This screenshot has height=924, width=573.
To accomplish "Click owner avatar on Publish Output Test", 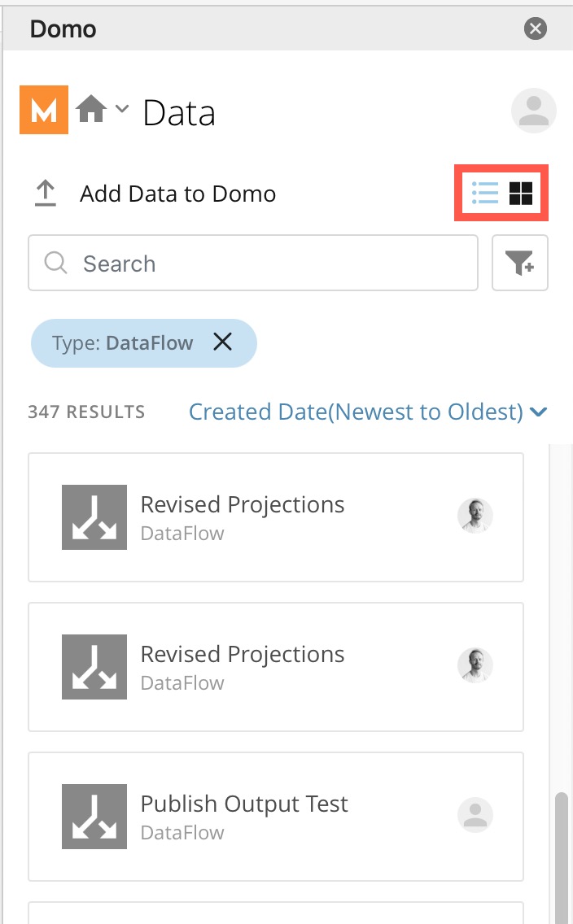I will pyautogui.click(x=475, y=815).
